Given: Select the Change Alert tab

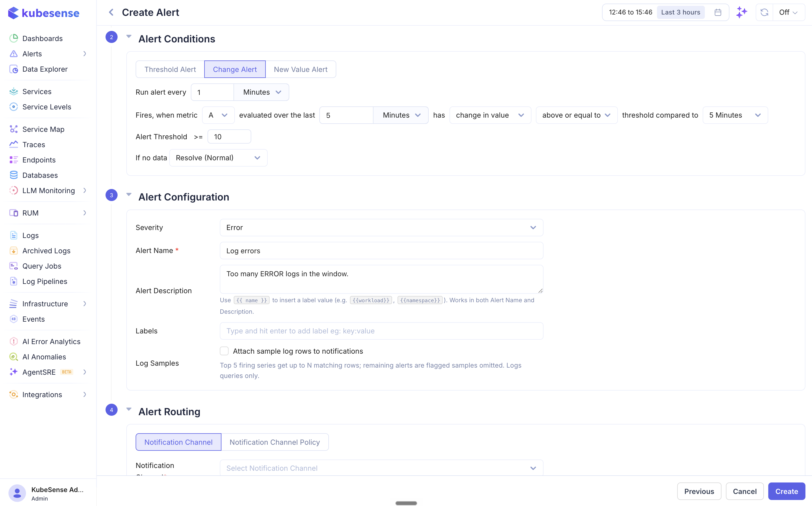Looking at the screenshot, I should coord(235,69).
